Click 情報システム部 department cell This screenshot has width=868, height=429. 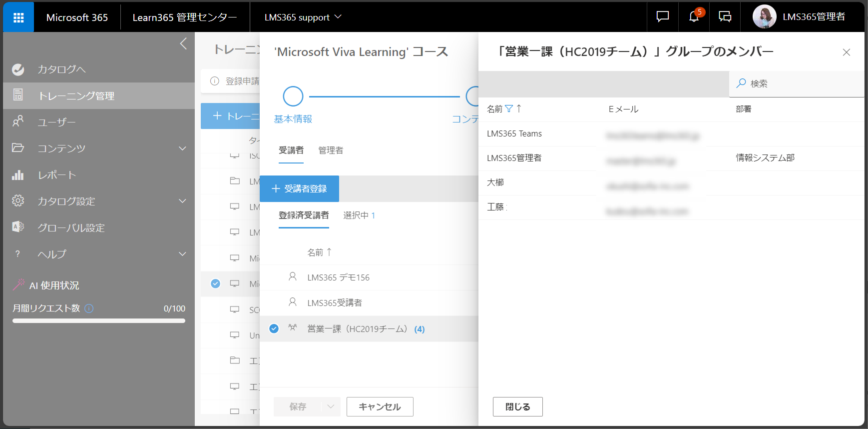[x=765, y=158]
